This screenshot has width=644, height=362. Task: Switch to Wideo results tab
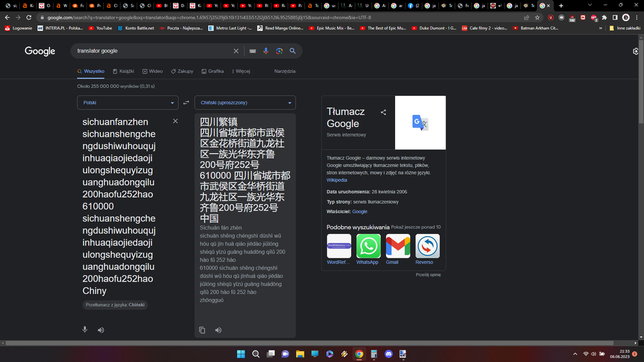[152, 71]
